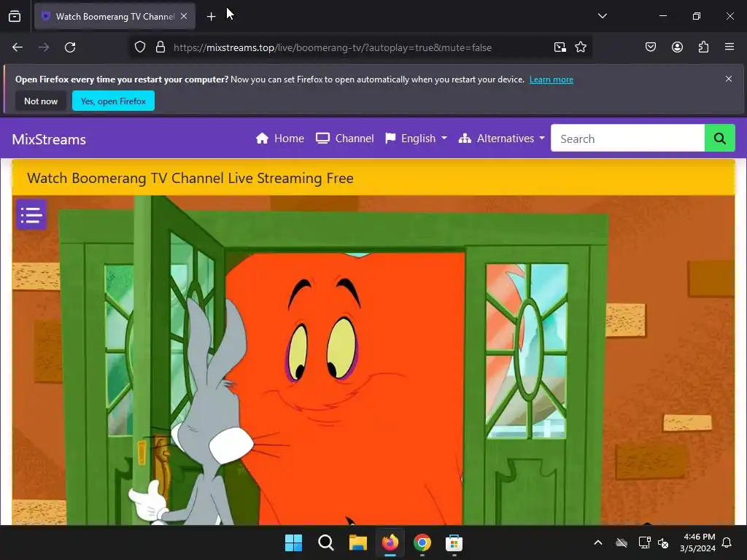This screenshot has height=560, width=747.
Task: Go to the Home nav link
Action: point(280,139)
